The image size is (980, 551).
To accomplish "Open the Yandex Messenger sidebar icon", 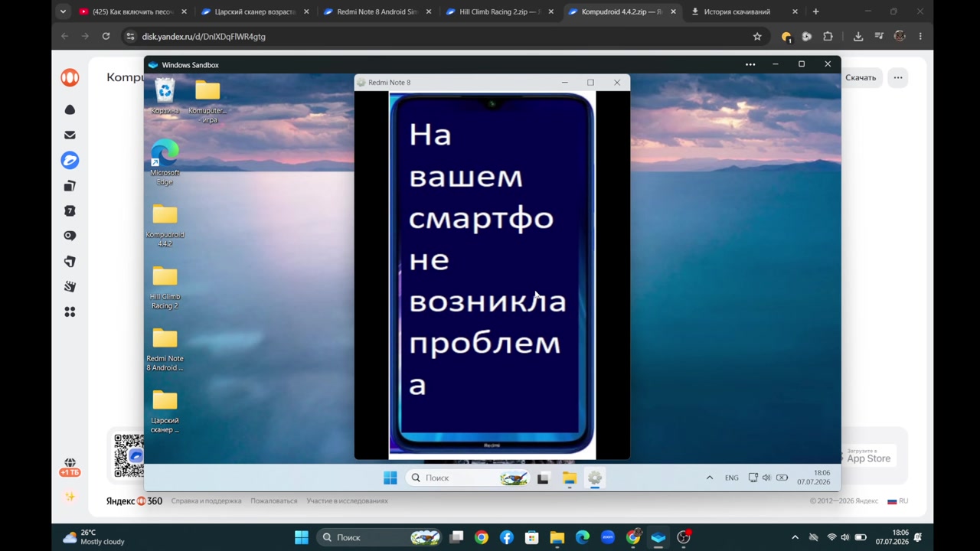I will pyautogui.click(x=70, y=236).
